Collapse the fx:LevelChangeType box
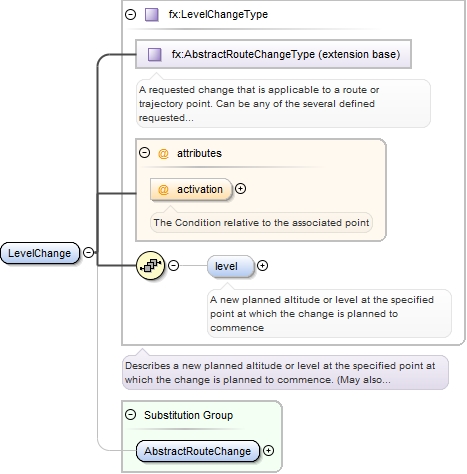Viewport: 467px width, 474px height. [x=130, y=14]
